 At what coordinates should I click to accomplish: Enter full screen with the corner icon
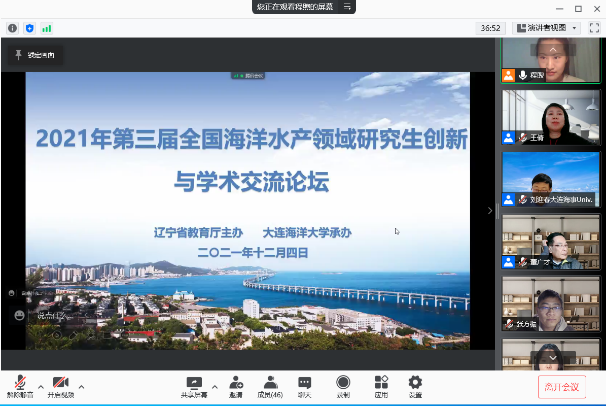(594, 28)
